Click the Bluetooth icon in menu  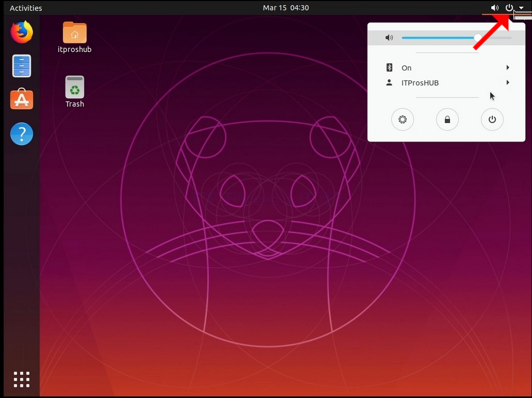pyautogui.click(x=390, y=67)
